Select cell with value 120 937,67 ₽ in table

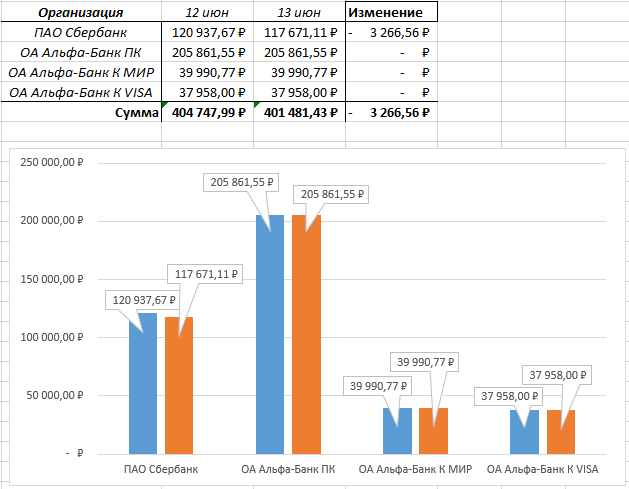pos(207,32)
